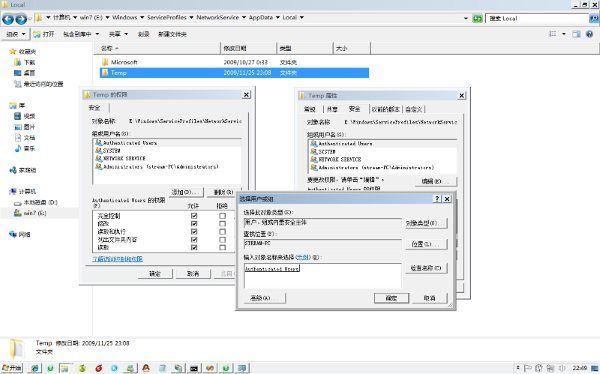Toggle 允许 checkbox for 读取和执行
Viewport: 600px width, 374px height.
point(194,232)
